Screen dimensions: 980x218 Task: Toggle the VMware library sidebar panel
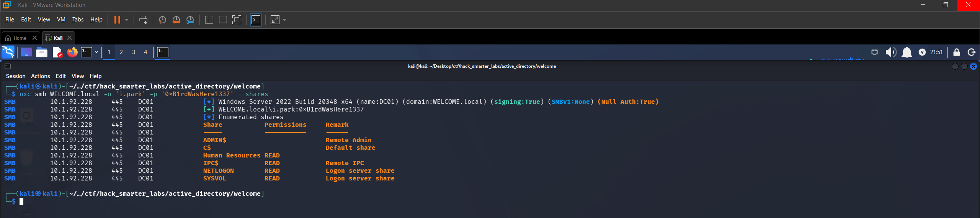coord(209,20)
